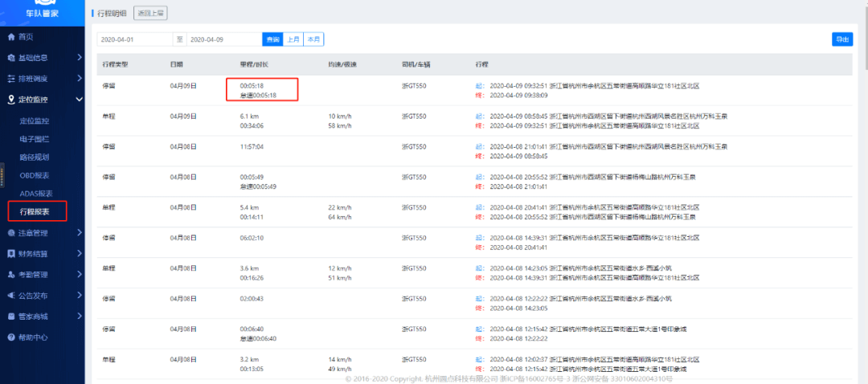Click the 定位监控 location pin icon
Viewport: 868px width, 384px height.
10,100
